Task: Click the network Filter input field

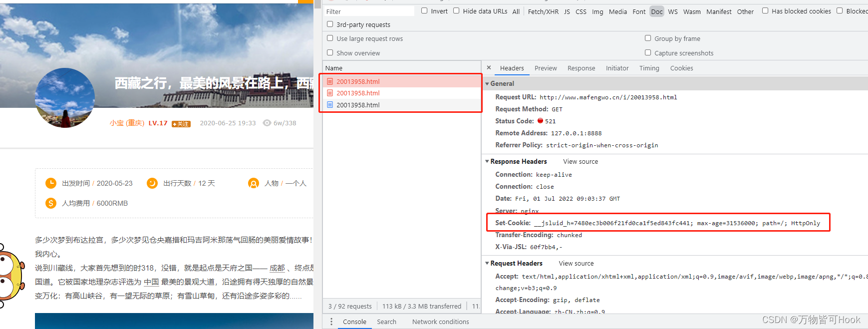Action: (x=369, y=11)
